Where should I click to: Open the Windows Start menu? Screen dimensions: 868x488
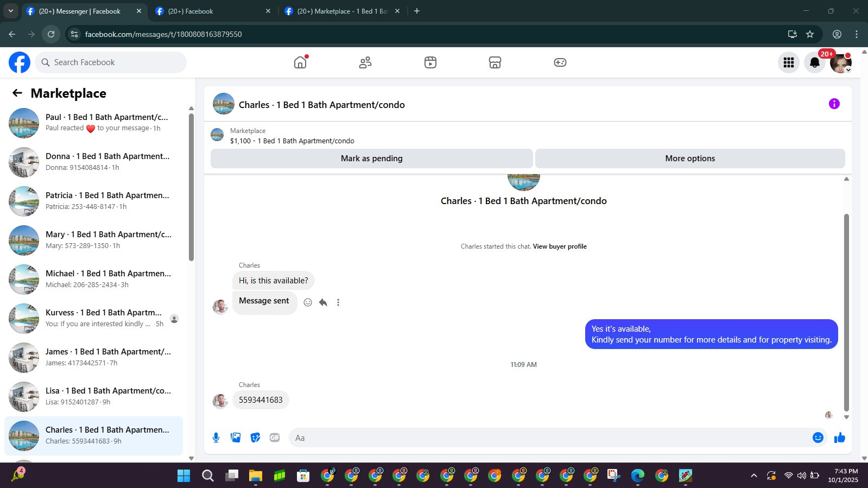pos(184,476)
